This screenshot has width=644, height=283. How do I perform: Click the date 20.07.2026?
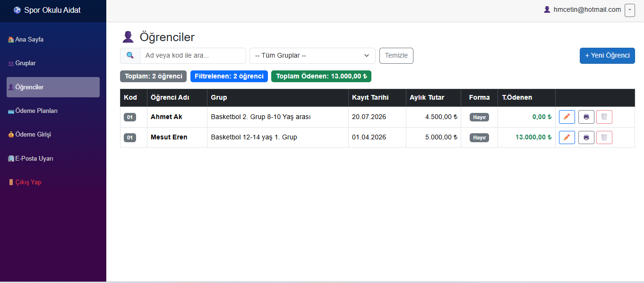[369, 117]
